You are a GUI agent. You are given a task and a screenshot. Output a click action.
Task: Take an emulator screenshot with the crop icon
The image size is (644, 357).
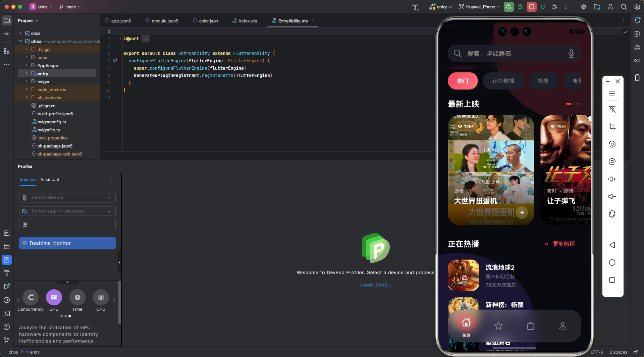pos(612,127)
